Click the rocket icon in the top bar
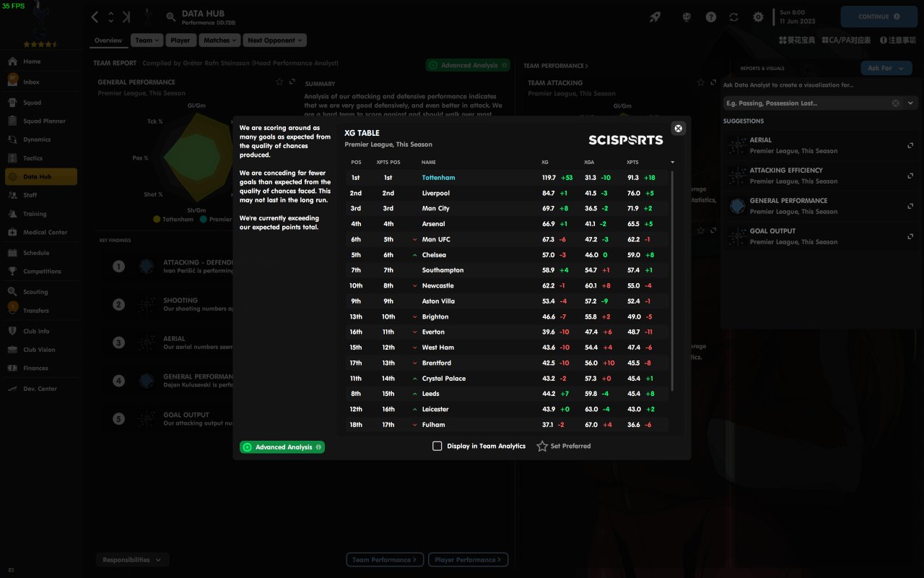 click(655, 17)
